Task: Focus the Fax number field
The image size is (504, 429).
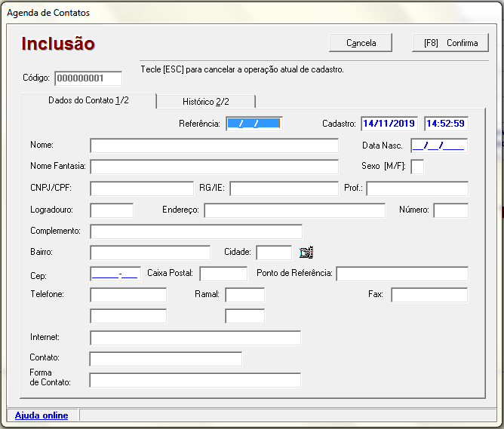Action: click(429, 295)
